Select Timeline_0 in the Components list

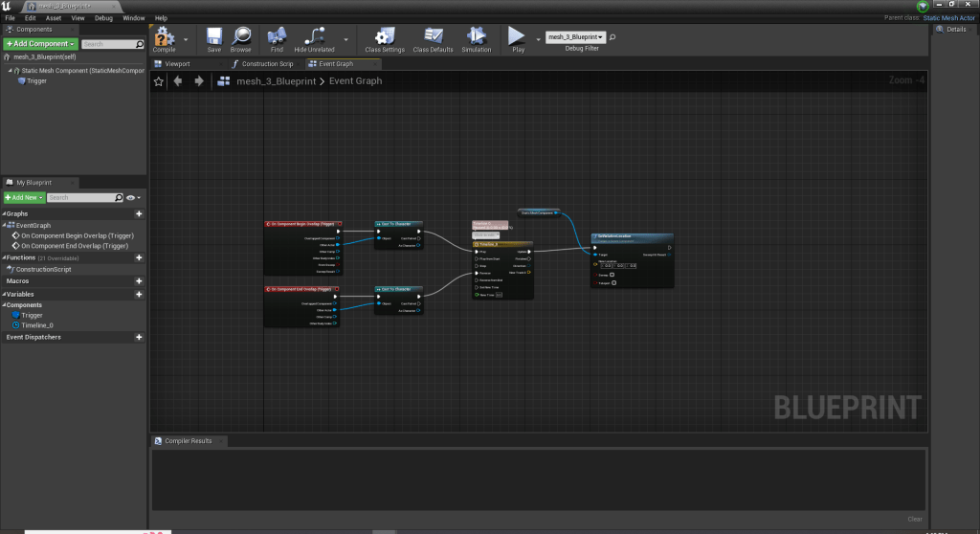click(x=36, y=325)
